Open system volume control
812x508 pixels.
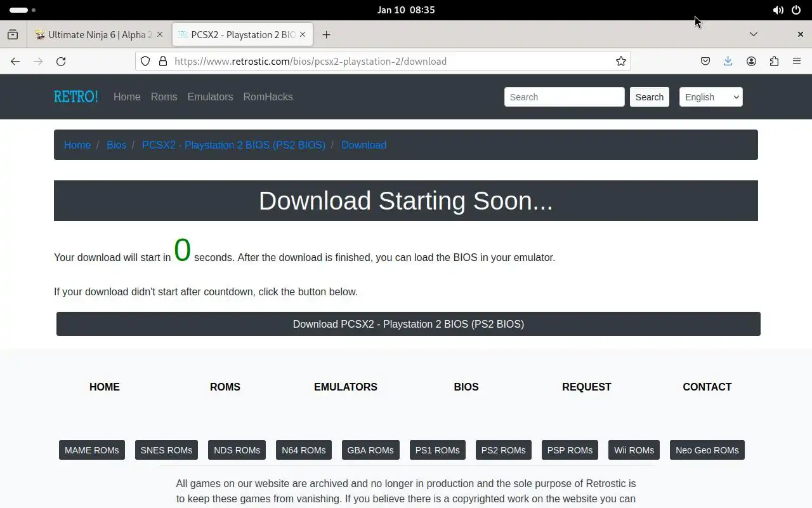(x=778, y=10)
